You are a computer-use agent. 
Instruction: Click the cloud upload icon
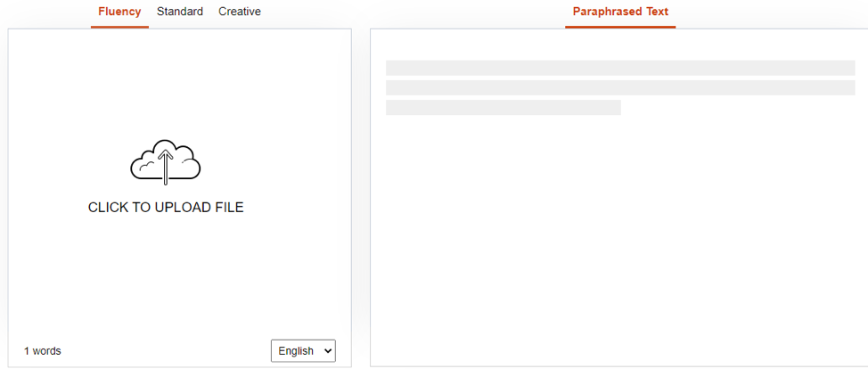tap(166, 162)
